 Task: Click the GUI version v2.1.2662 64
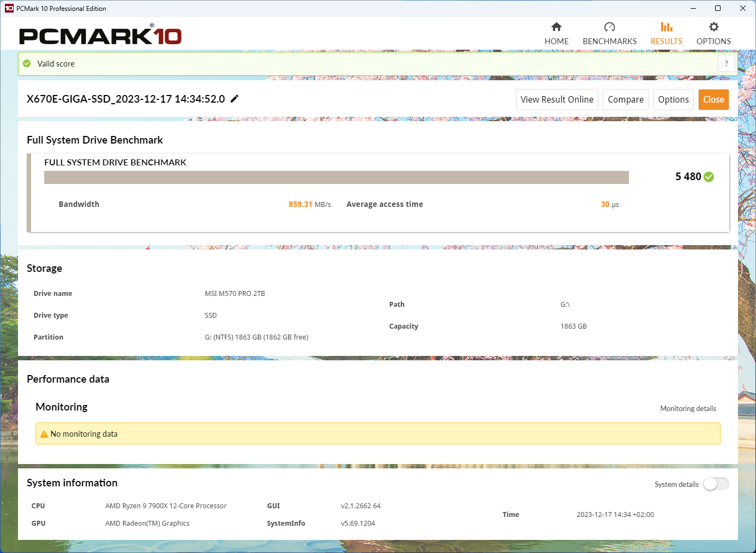361,506
